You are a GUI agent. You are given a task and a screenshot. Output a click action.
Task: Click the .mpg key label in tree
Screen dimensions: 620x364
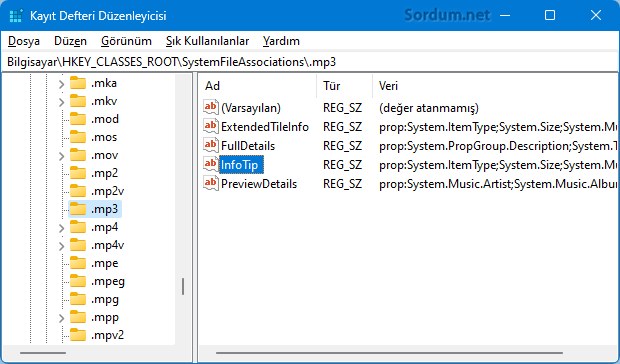105,299
